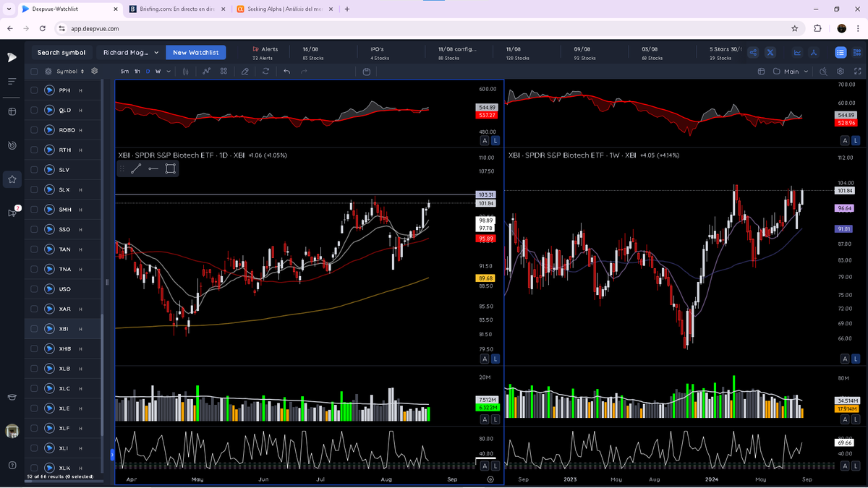Expand the timeframe dropdown arrow after W
Image resolution: width=868 pixels, height=488 pixels.
pos(169,72)
